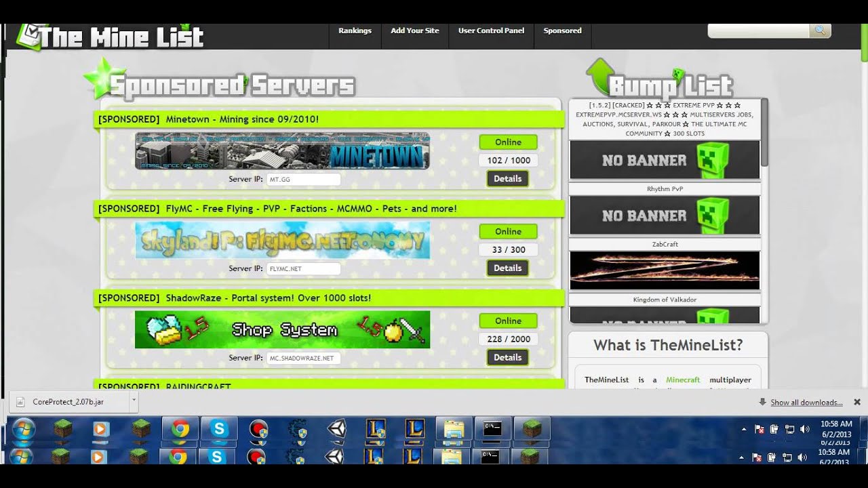This screenshot has height=488, width=868.
Task: Click the Minetown banner image
Action: click(x=282, y=150)
